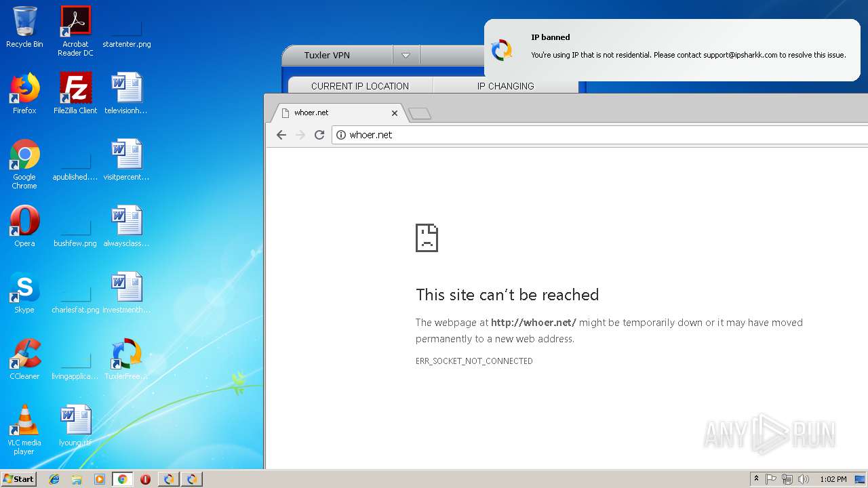Expand the Tuxler VPN dropdown arrow
The image size is (868, 488).
point(406,55)
